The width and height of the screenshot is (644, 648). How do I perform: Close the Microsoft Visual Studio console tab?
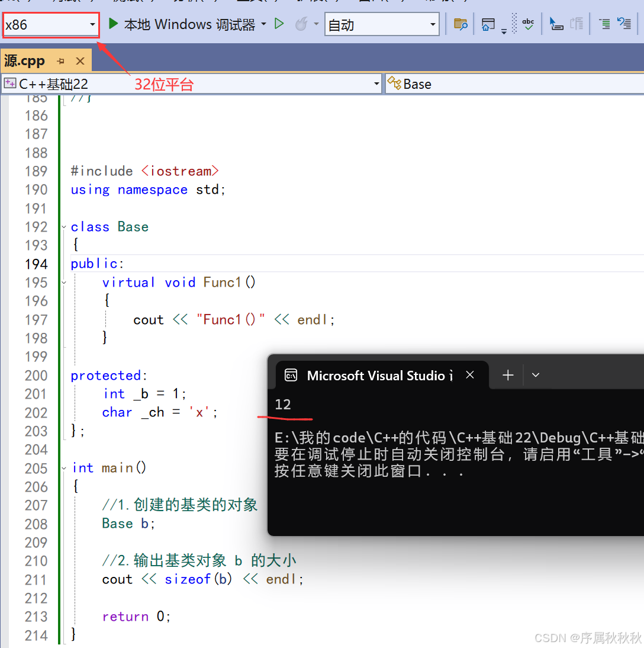469,375
